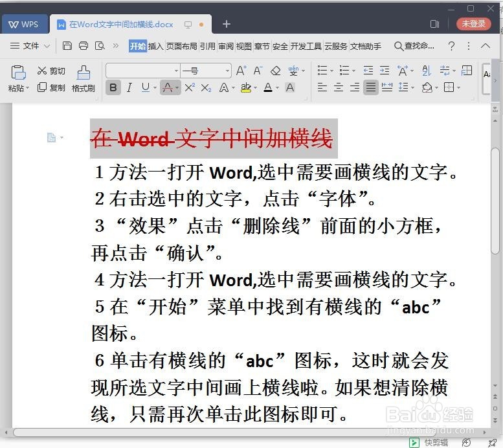This screenshot has height=448, width=503.
Task: Apply distributed alignment
Action: tap(387, 87)
